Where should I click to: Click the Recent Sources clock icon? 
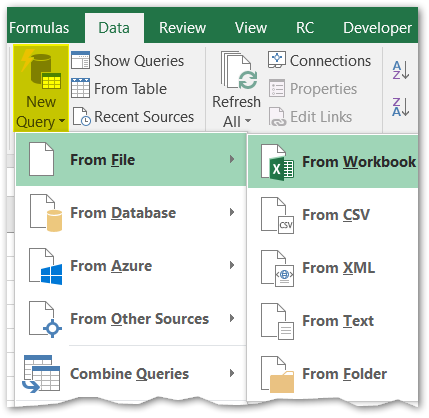coord(82,117)
